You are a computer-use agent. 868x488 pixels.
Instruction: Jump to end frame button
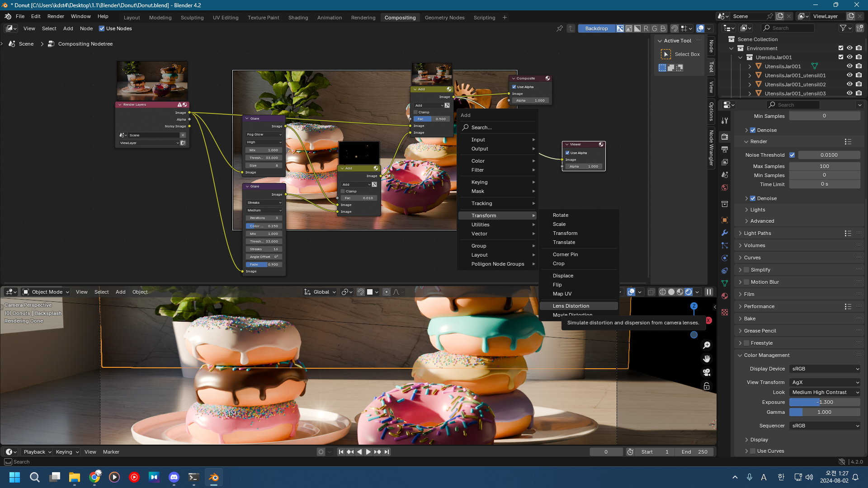coord(387,452)
